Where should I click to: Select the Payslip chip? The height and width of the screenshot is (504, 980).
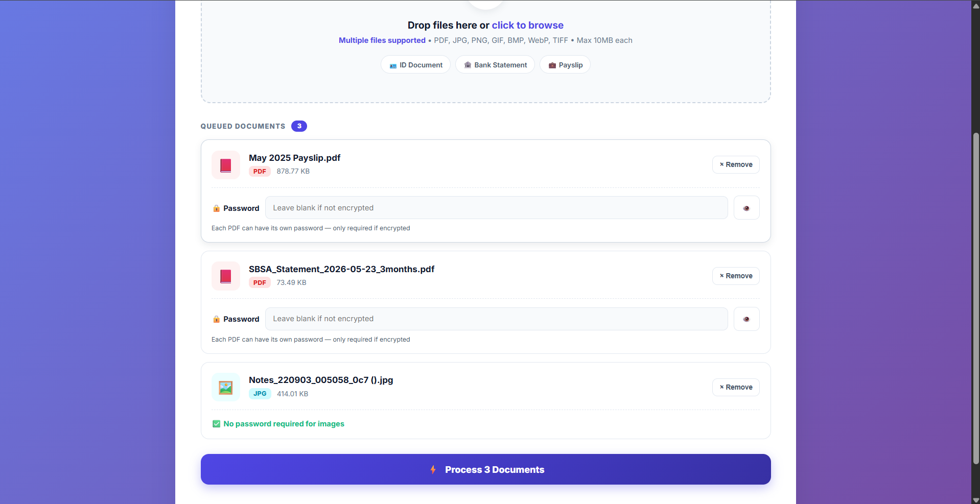click(565, 65)
